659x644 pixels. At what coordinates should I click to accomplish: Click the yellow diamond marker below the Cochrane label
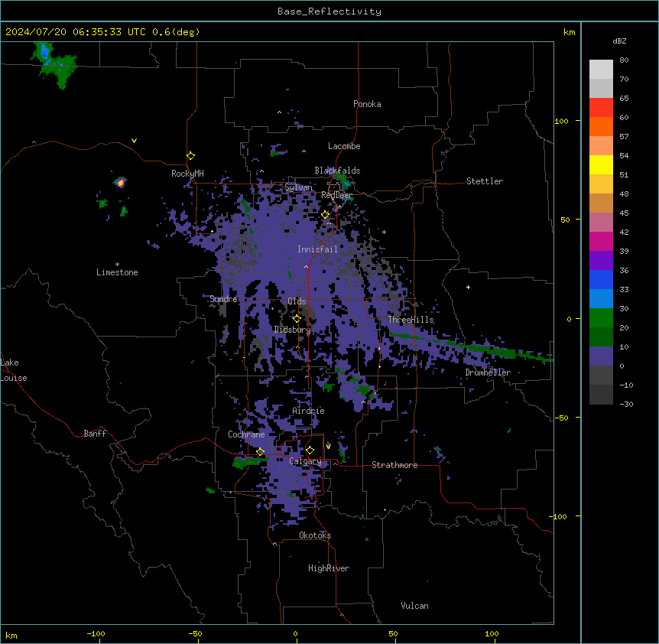(260, 451)
